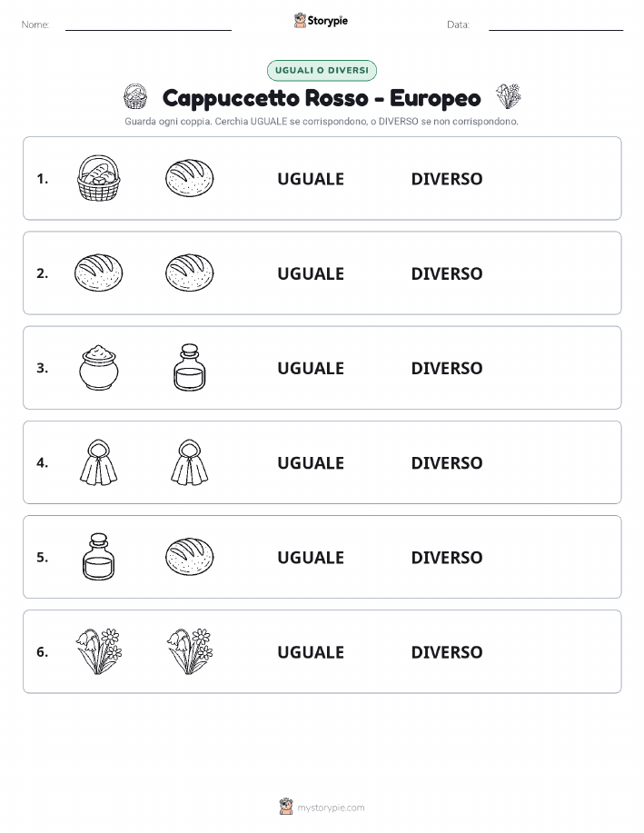Click the second flower bouquet in row 6
Viewport: 644px width, 833px height.
[189, 651]
